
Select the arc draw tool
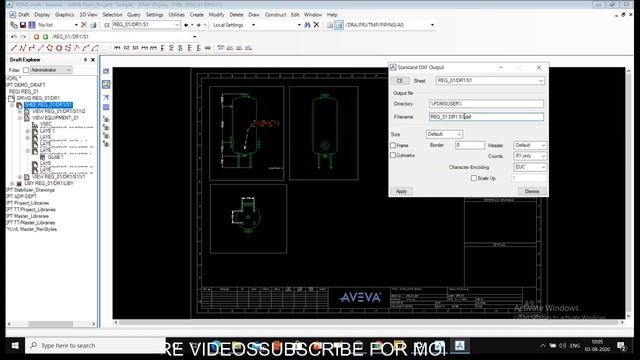pos(86,48)
